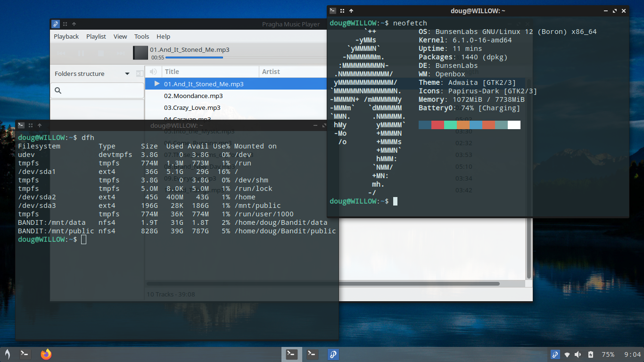
Task: Minimize the neofetch terminal window
Action: (605, 10)
